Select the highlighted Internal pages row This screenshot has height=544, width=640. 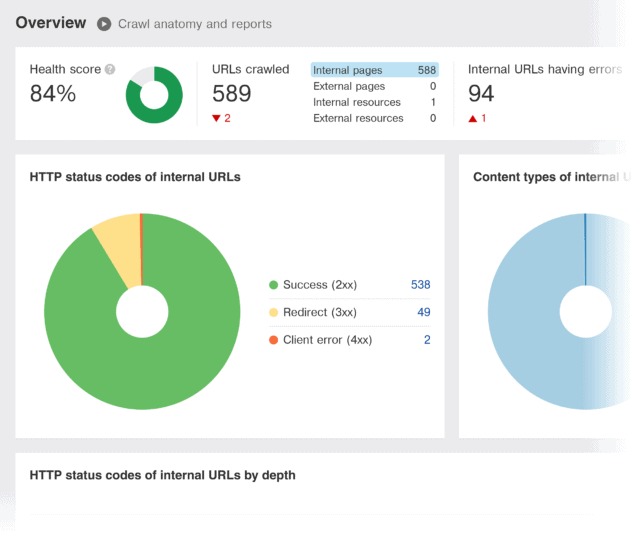[x=375, y=70]
